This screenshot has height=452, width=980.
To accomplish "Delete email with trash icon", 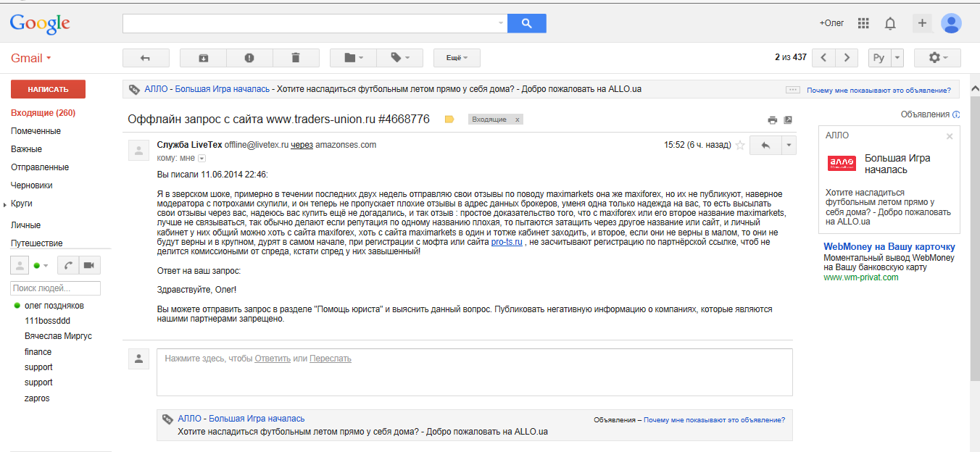I will coord(295,58).
